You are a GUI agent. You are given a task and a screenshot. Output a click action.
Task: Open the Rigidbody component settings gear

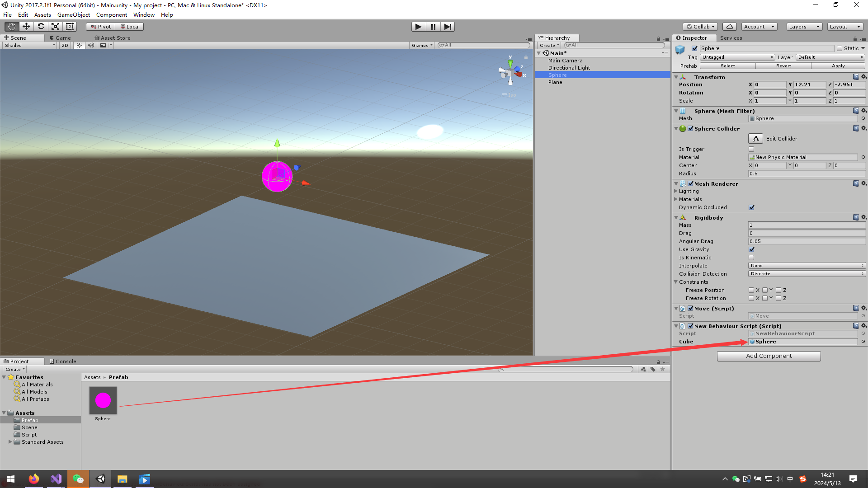864,217
